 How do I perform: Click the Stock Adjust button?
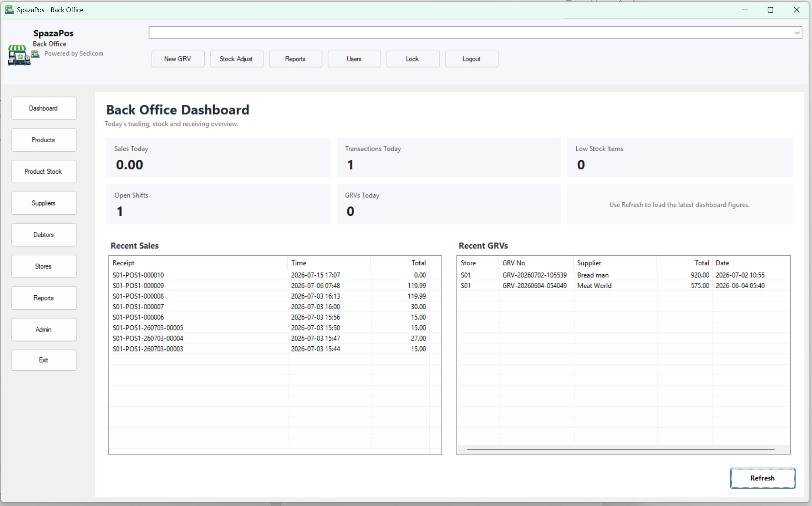[x=236, y=59]
